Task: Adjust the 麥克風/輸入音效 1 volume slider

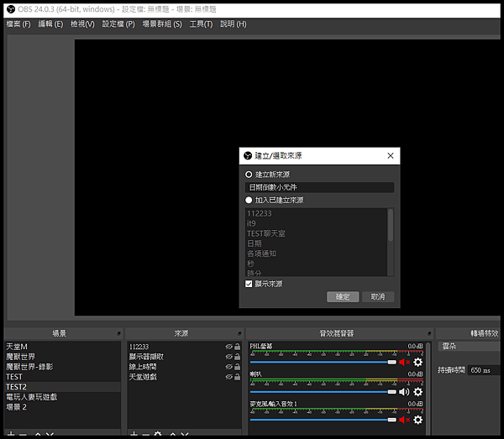Action: [323, 420]
